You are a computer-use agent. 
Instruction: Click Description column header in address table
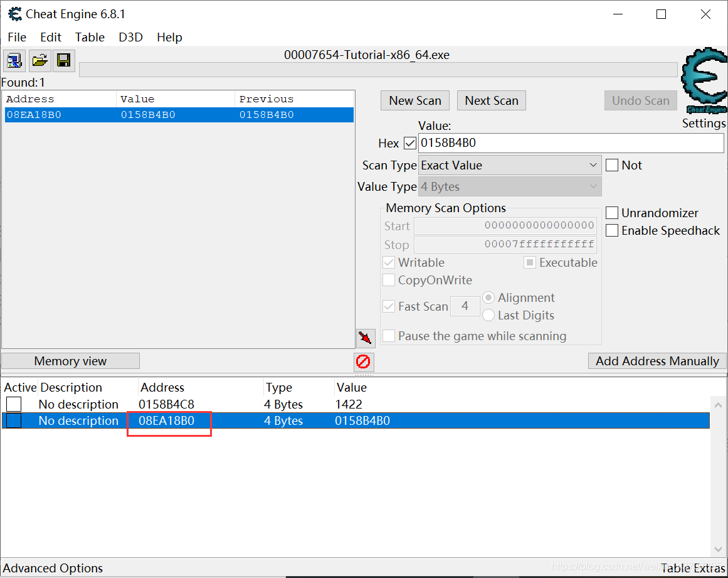(88, 387)
